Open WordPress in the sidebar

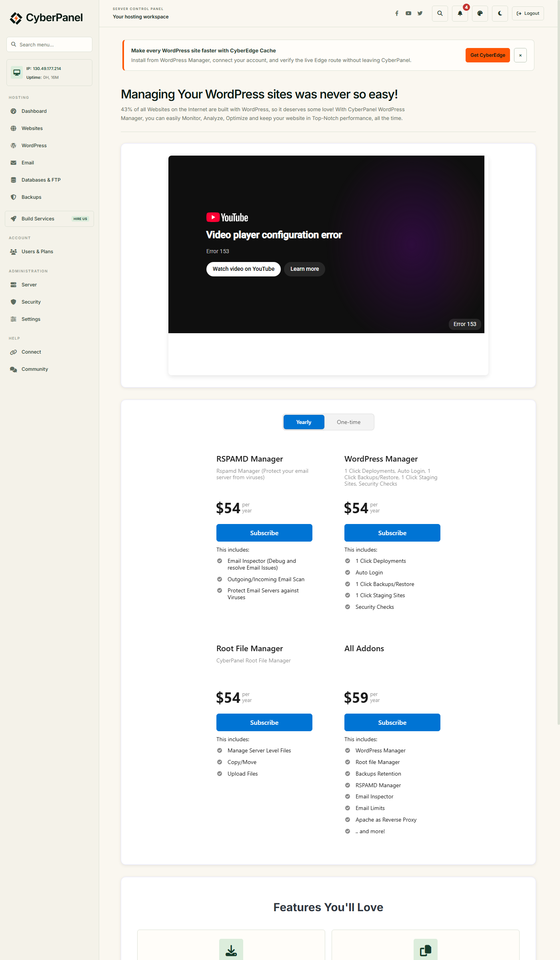[49, 146]
